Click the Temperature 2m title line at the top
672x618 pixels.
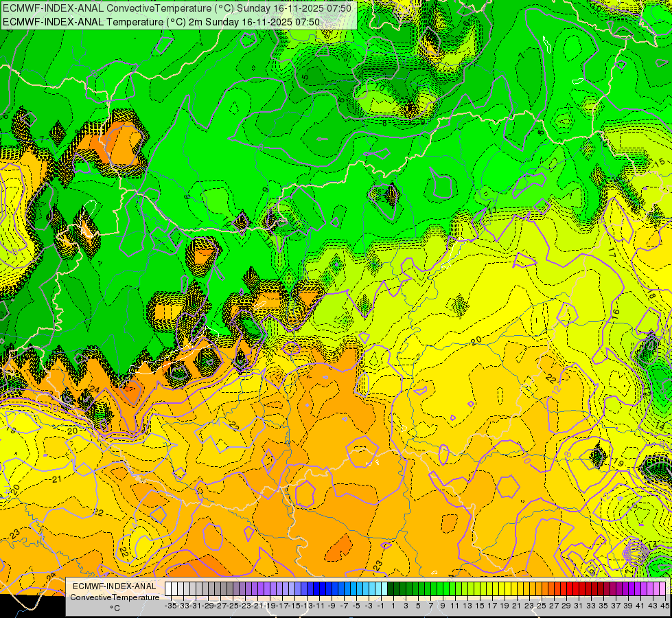click(161, 22)
